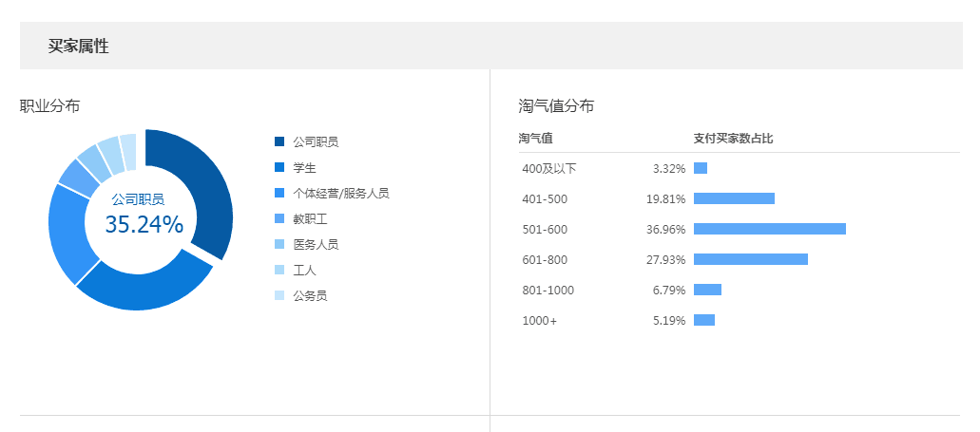Screen dimensions: 980x432
Task: Click the 学生 legend color square
Action: tap(279, 167)
